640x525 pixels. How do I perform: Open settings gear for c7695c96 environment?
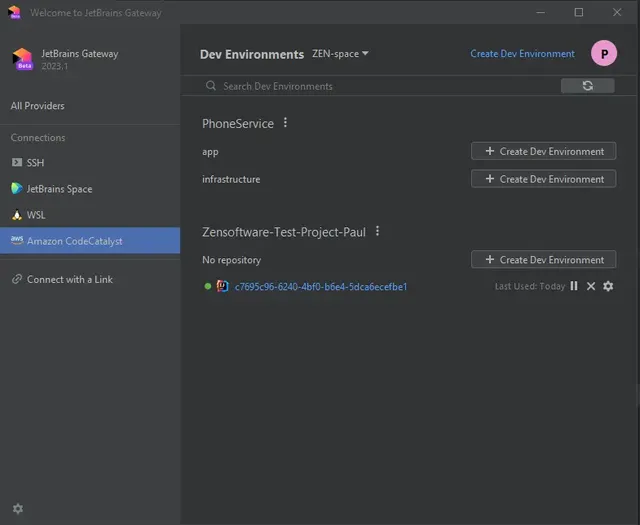click(608, 286)
